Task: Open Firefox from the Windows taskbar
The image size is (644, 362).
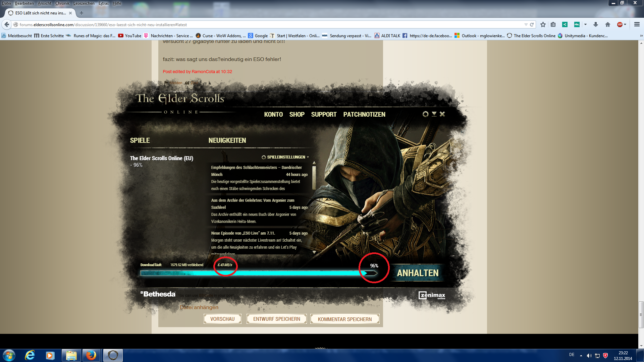Action: click(91, 355)
